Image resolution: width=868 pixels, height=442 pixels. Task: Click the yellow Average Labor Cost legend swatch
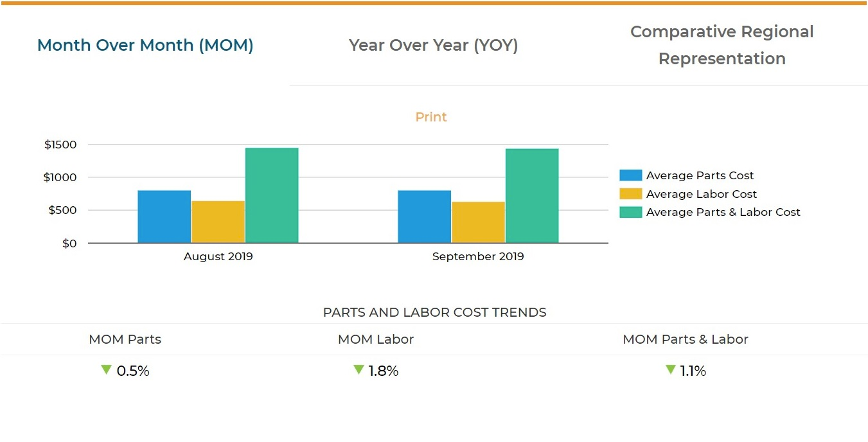630,194
